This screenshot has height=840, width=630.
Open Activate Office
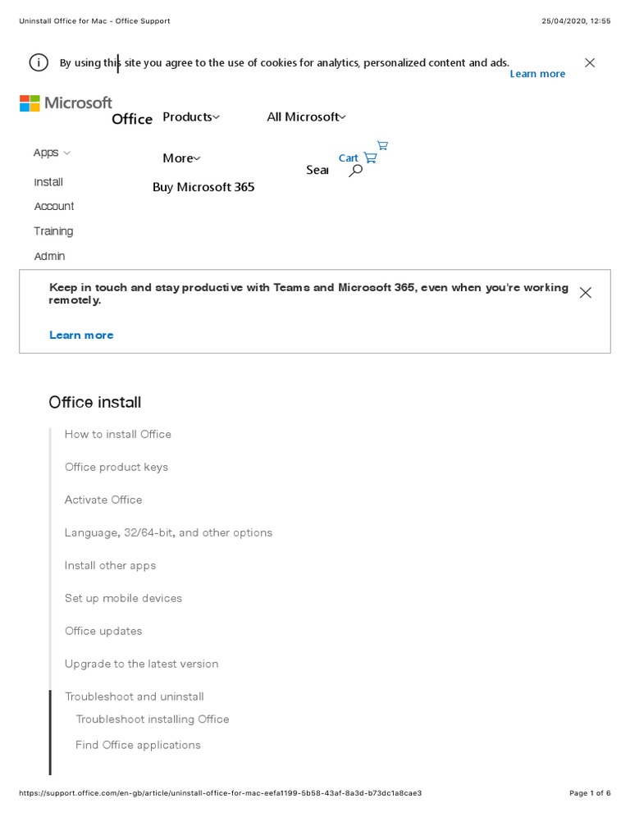pyautogui.click(x=103, y=500)
